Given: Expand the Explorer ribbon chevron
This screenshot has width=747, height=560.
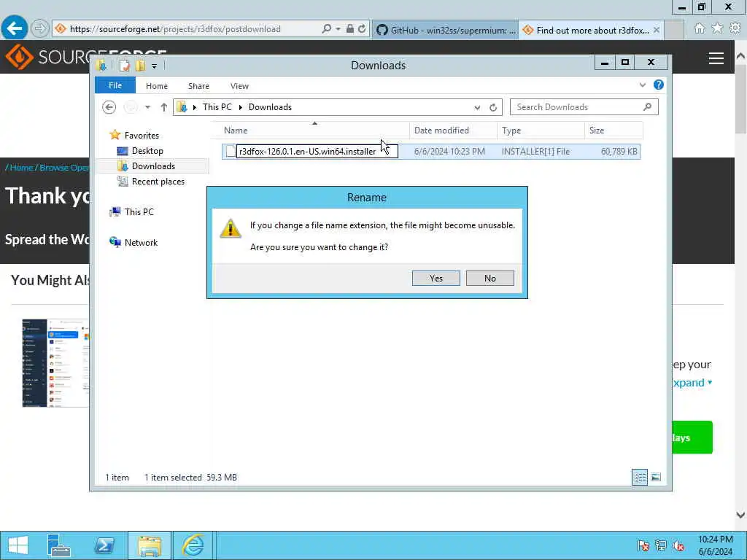Looking at the screenshot, I should (x=642, y=85).
